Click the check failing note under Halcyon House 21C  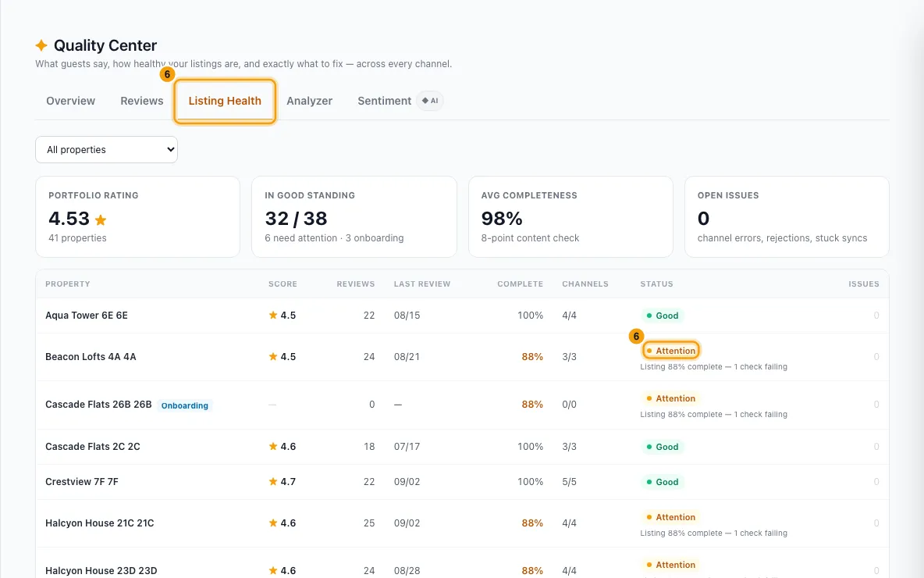coord(713,533)
